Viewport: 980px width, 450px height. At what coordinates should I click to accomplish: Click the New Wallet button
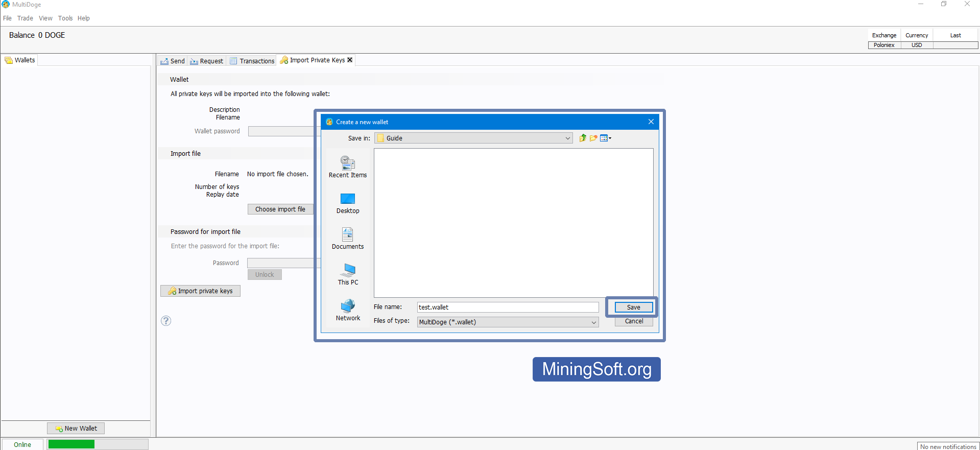point(76,428)
